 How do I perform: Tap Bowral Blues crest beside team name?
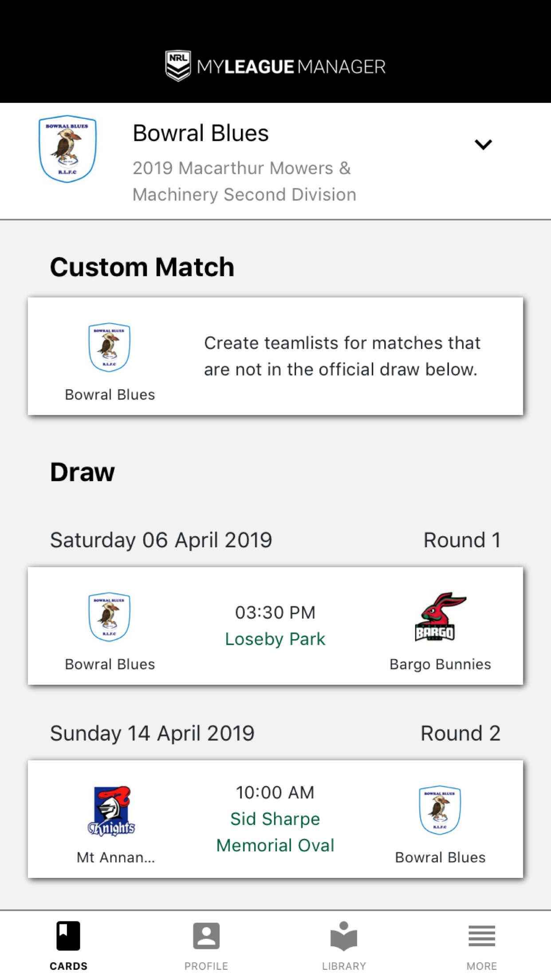point(67,149)
